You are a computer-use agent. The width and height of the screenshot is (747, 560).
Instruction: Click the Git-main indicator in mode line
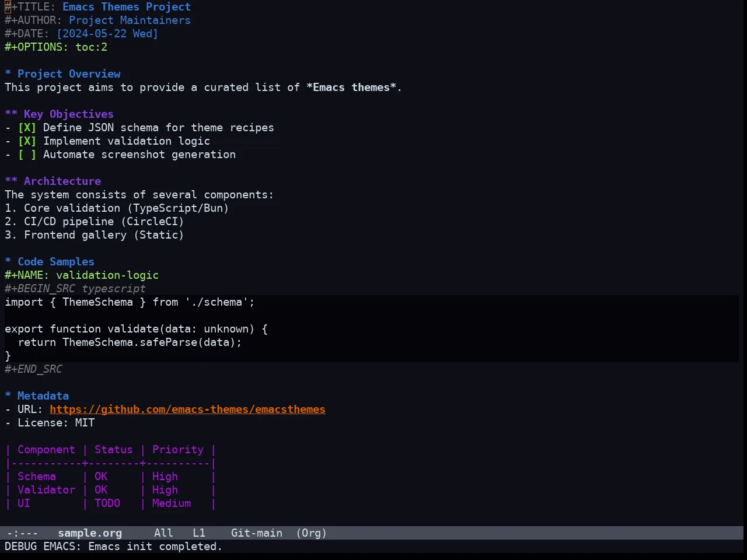click(x=256, y=533)
